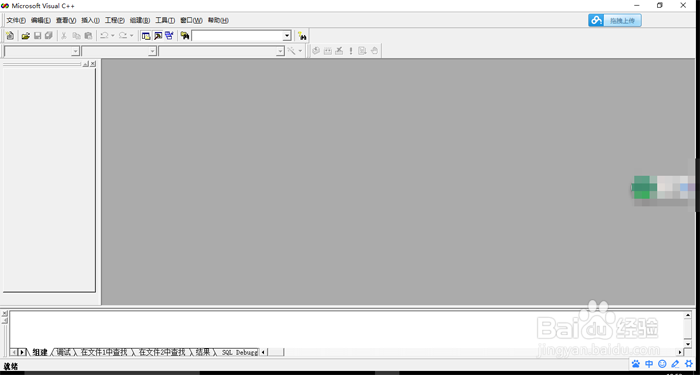Click the workspace panel expand docking button
The image size is (700, 375).
point(85,64)
